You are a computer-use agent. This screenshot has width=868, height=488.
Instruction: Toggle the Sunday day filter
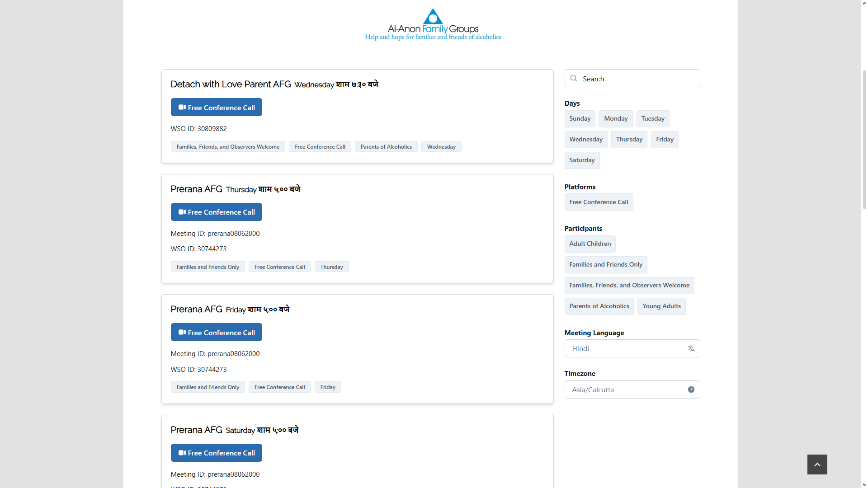tap(580, 119)
